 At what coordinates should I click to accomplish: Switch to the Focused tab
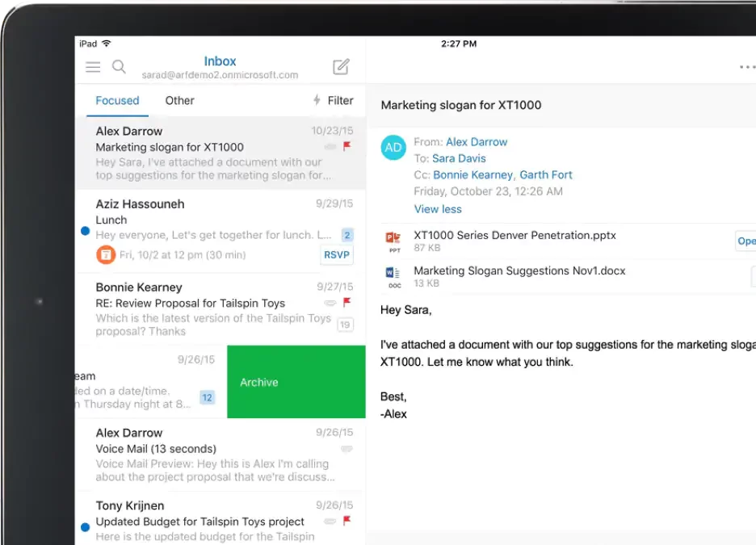pos(117,101)
